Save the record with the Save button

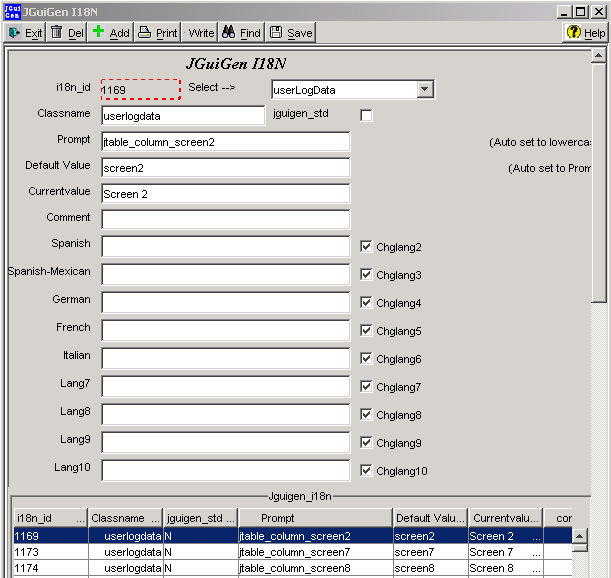(x=291, y=33)
